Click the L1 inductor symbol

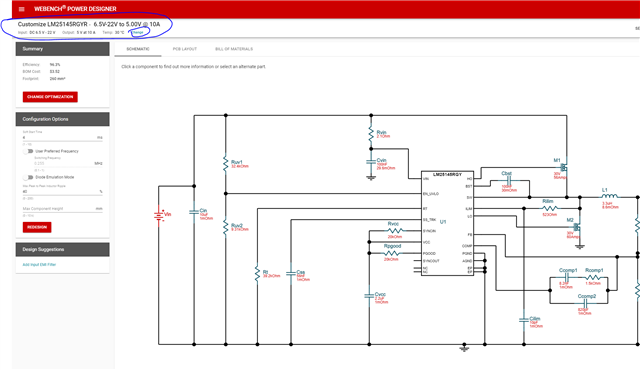tap(610, 196)
